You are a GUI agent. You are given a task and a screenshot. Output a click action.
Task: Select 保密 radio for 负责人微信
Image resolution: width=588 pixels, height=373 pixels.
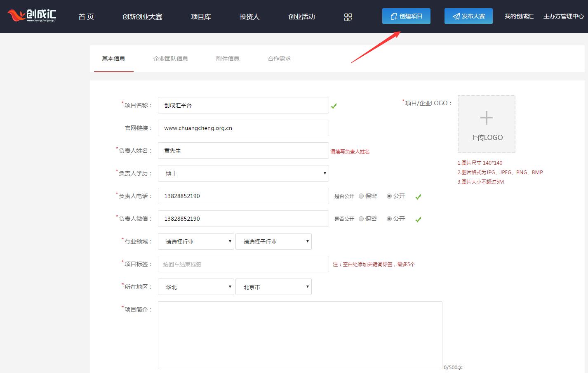click(361, 219)
